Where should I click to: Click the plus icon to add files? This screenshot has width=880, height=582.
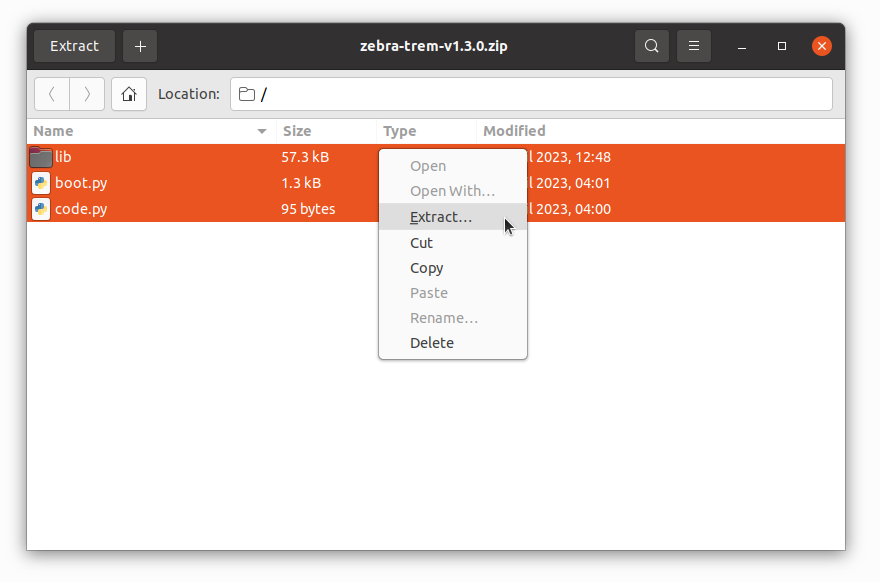pyautogui.click(x=140, y=46)
